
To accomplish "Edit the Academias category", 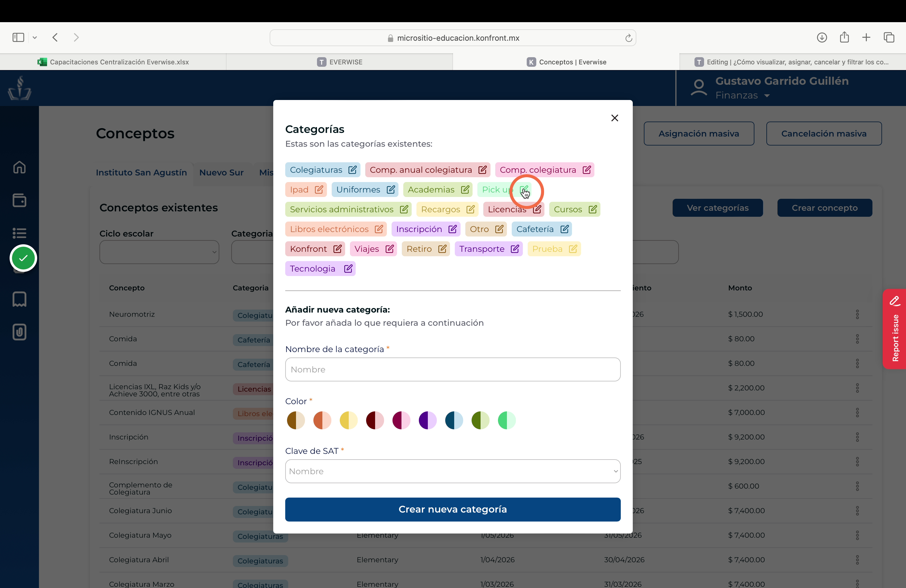I will coord(465,190).
